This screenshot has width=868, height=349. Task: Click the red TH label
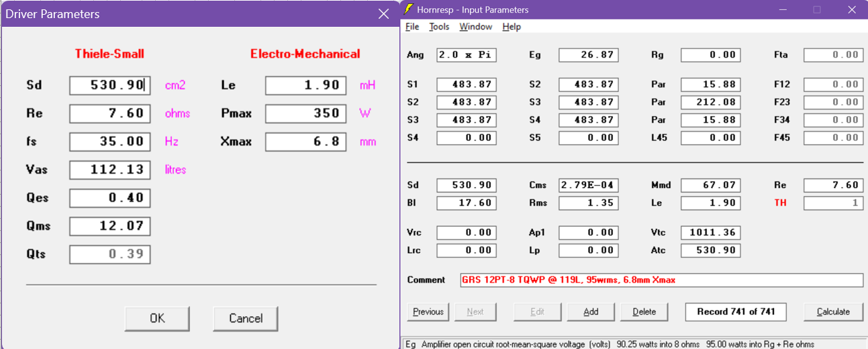pos(780,203)
